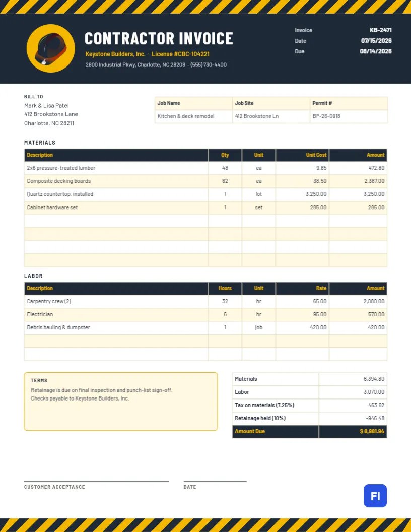Select Debris hauling & dumpster description
The height and width of the screenshot is (532, 411).
click(58, 328)
